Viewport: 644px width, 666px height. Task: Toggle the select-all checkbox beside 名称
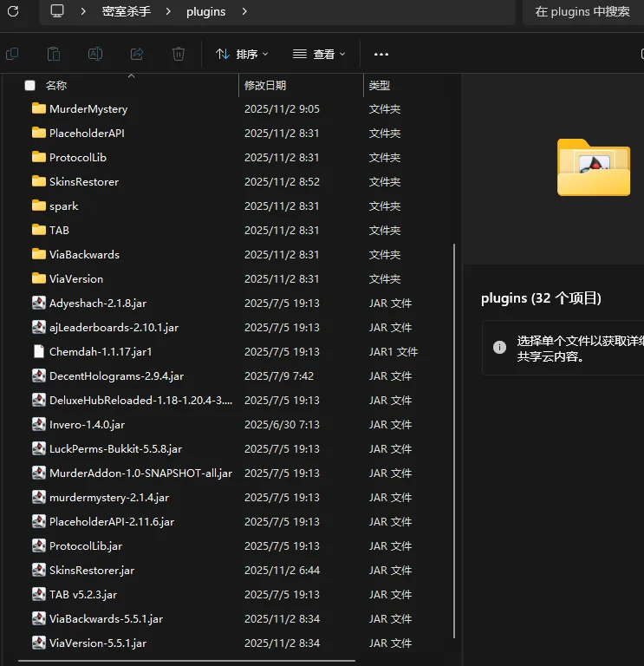coord(29,85)
